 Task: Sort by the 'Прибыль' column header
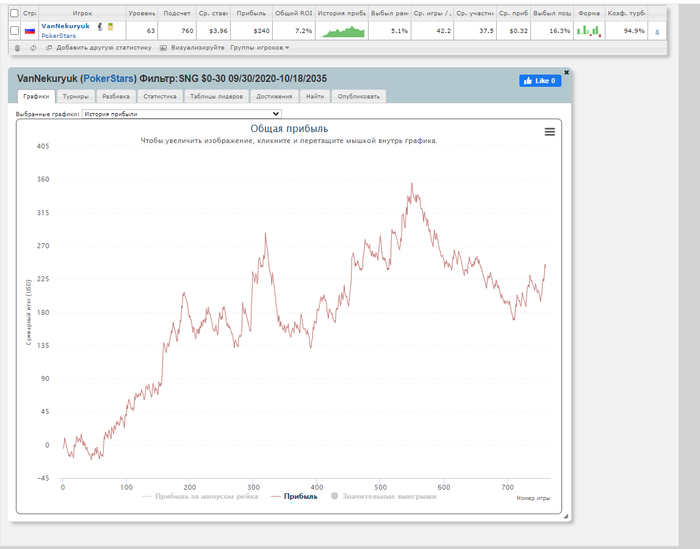pyautogui.click(x=251, y=13)
